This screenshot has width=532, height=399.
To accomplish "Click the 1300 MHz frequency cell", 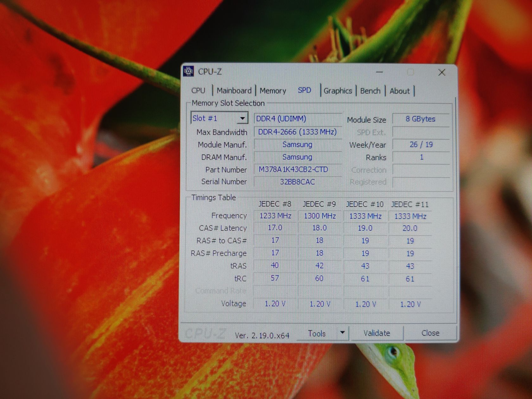I will tap(320, 216).
